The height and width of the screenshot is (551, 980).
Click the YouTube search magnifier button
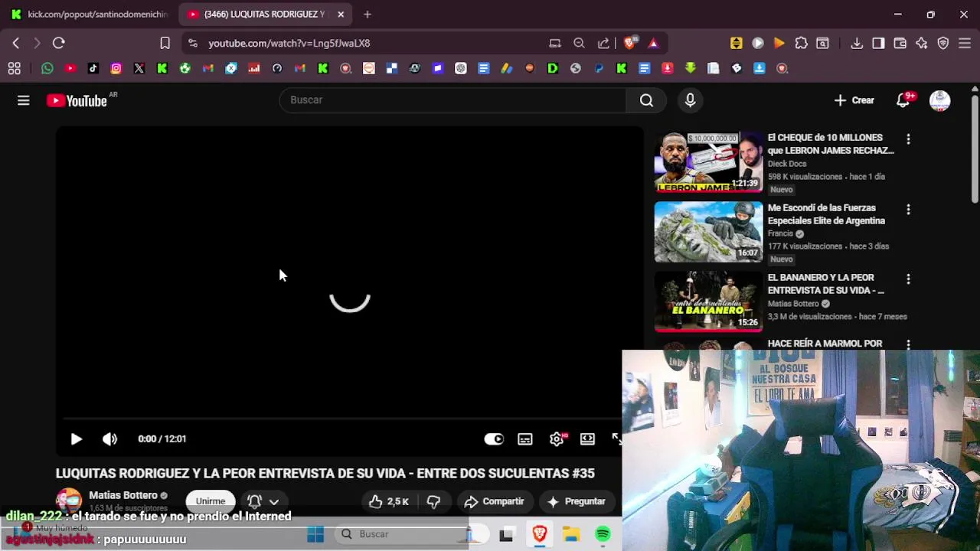coord(646,100)
